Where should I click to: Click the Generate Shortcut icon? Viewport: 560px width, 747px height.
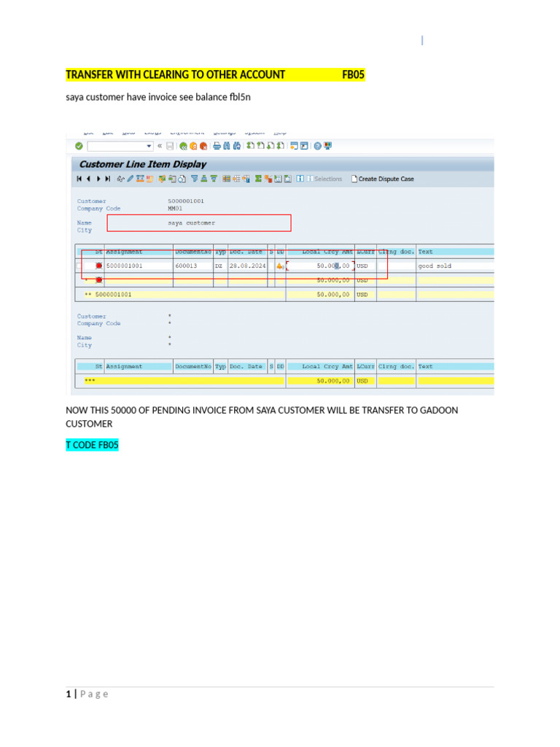click(x=304, y=146)
